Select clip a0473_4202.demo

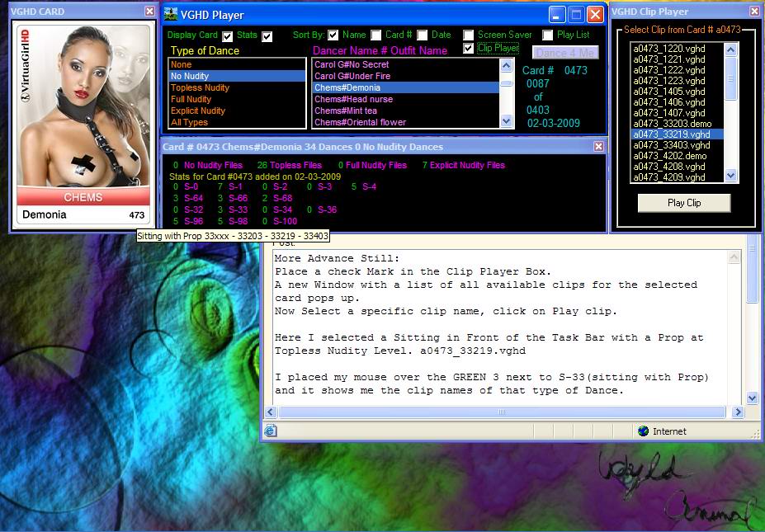(678, 156)
